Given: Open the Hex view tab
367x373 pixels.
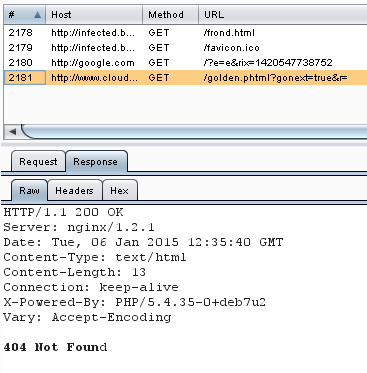Looking at the screenshot, I should [119, 191].
